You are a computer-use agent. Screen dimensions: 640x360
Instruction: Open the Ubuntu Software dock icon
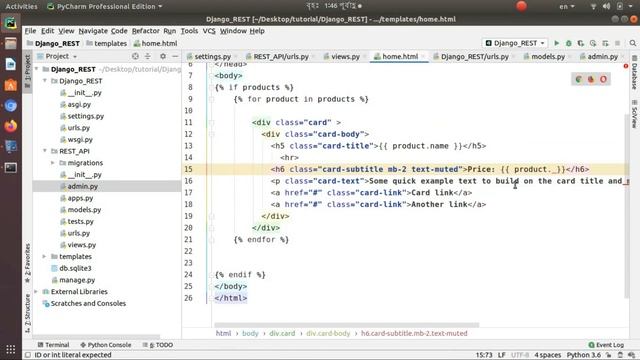coord(11,85)
